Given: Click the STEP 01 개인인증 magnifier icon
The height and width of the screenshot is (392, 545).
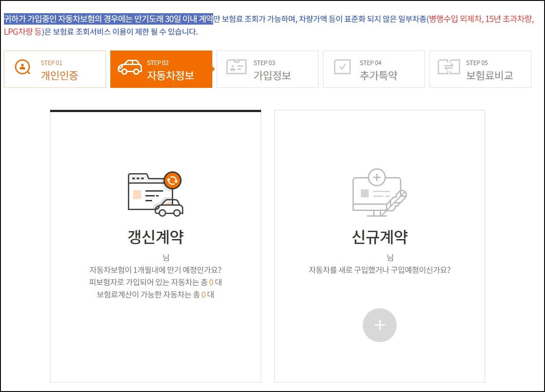Looking at the screenshot, I should (x=22, y=67).
